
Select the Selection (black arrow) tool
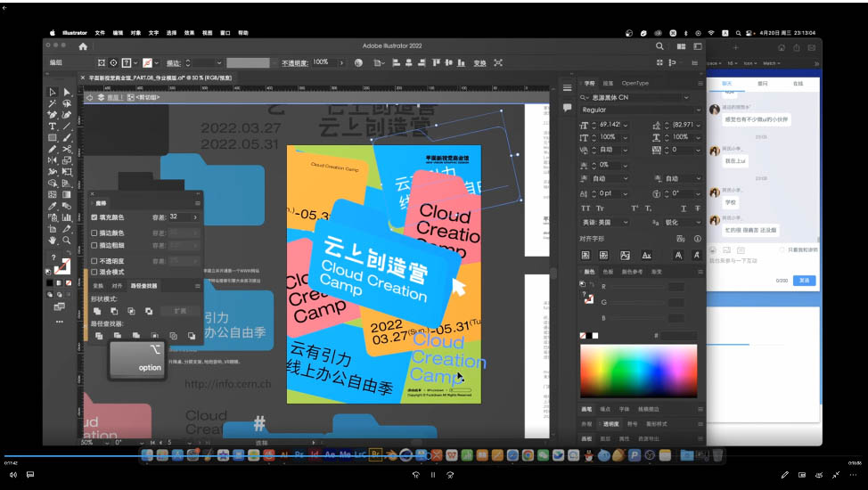[52, 92]
